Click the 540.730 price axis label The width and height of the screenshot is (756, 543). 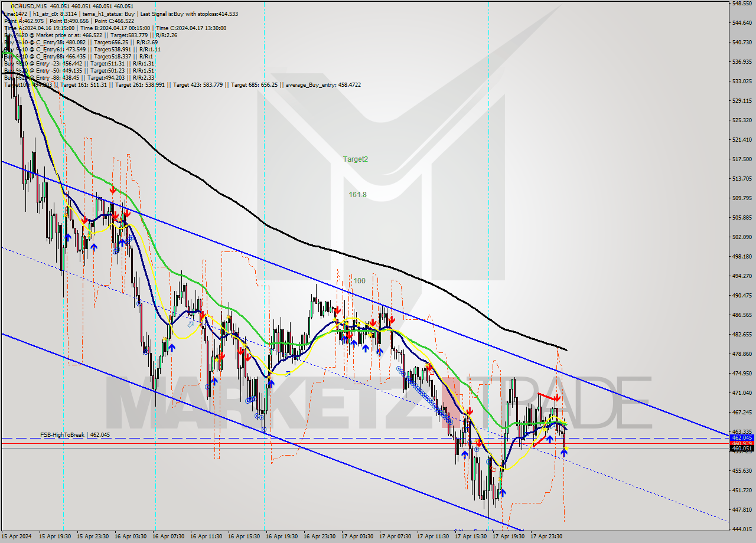click(x=742, y=42)
